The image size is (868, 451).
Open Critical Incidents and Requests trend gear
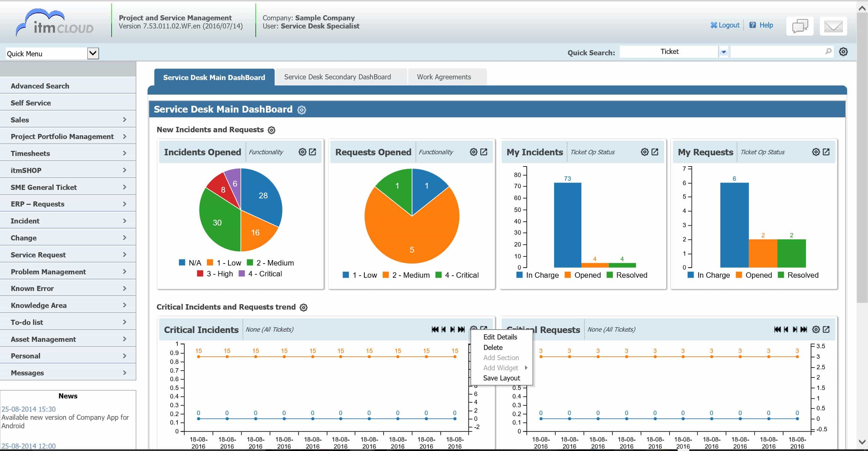(304, 308)
